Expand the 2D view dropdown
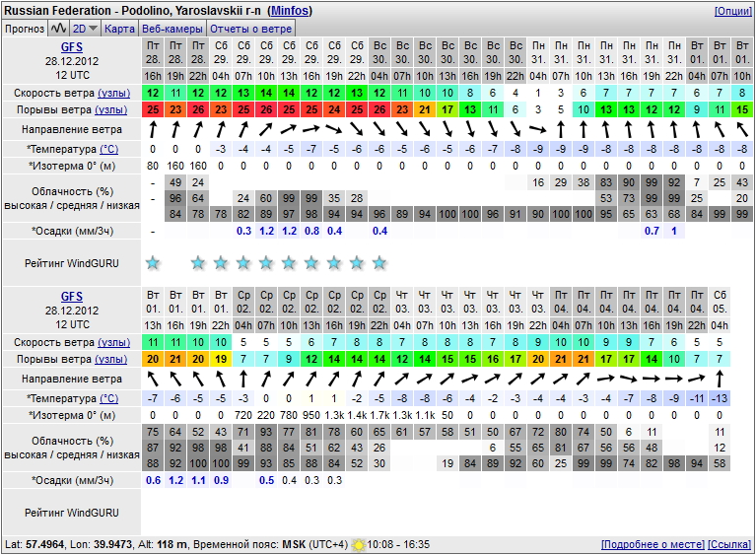 [x=86, y=29]
